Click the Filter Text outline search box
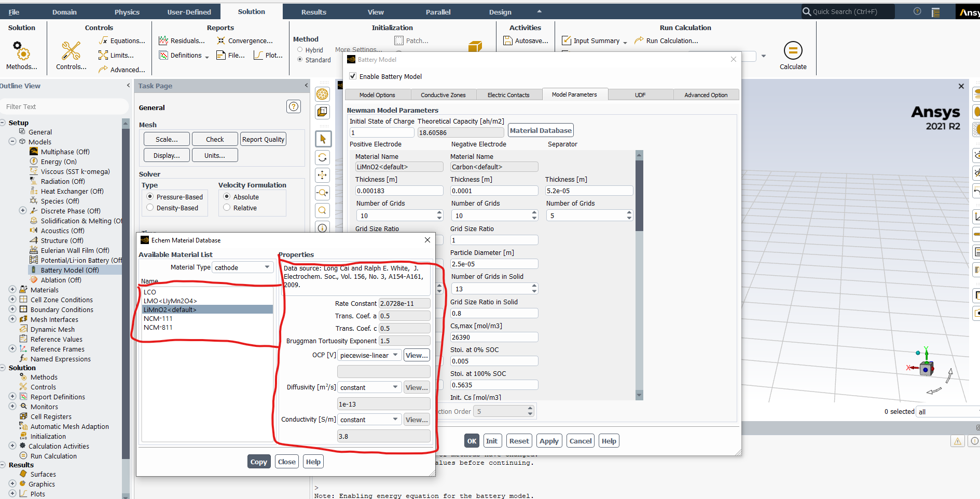980x499 pixels. (x=64, y=106)
